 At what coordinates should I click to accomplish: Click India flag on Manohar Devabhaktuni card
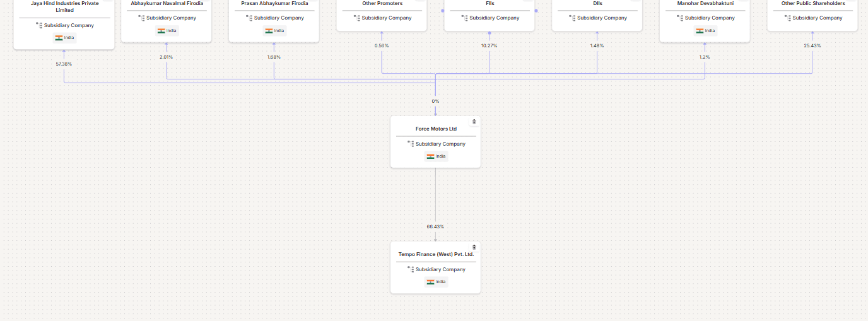(x=700, y=31)
